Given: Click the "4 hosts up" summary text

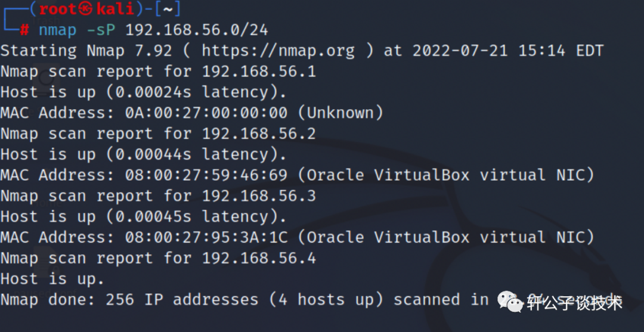Looking at the screenshot, I should tap(326, 300).
